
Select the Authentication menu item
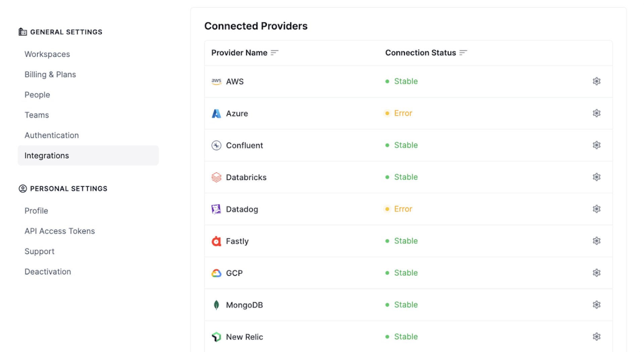click(52, 135)
